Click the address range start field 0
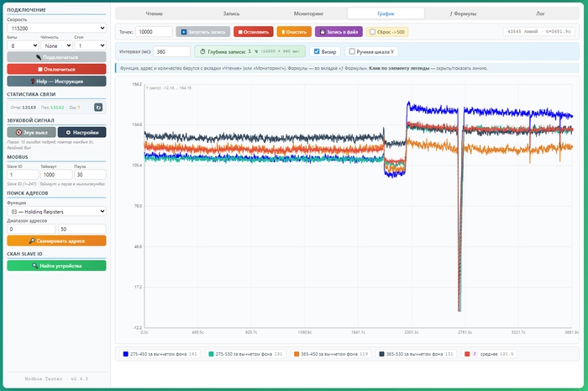The height and width of the screenshot is (391, 588). point(31,229)
